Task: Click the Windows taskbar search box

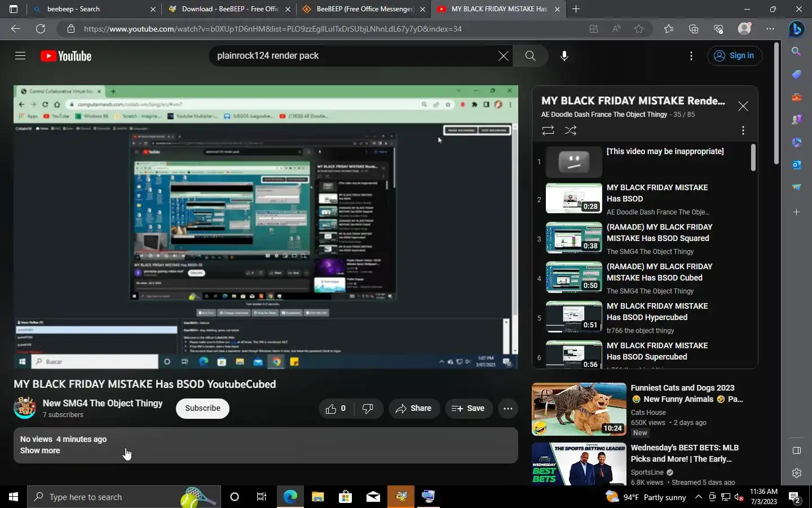Action: pyautogui.click(x=124, y=497)
